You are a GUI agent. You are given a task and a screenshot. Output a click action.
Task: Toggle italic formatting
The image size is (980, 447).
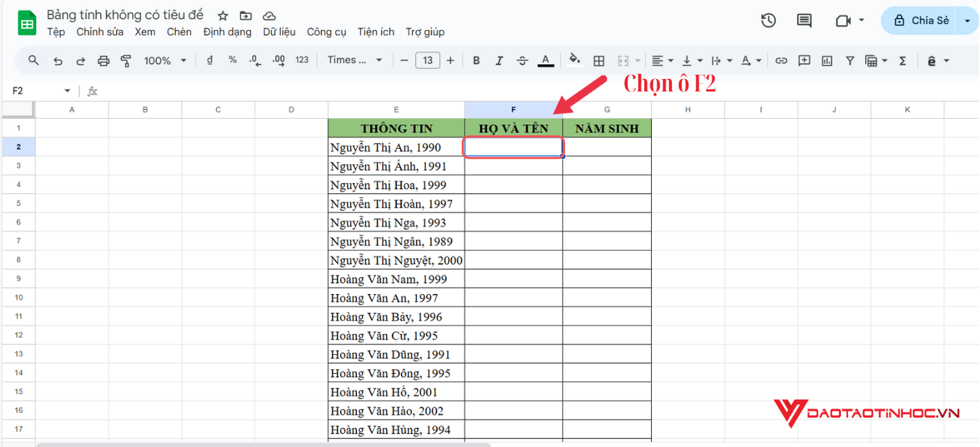(499, 60)
